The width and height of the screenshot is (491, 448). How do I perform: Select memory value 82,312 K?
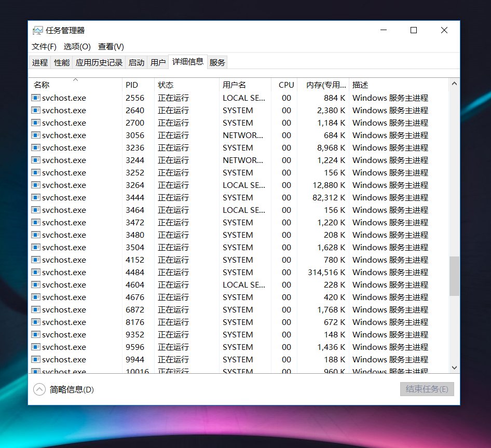pyautogui.click(x=329, y=197)
